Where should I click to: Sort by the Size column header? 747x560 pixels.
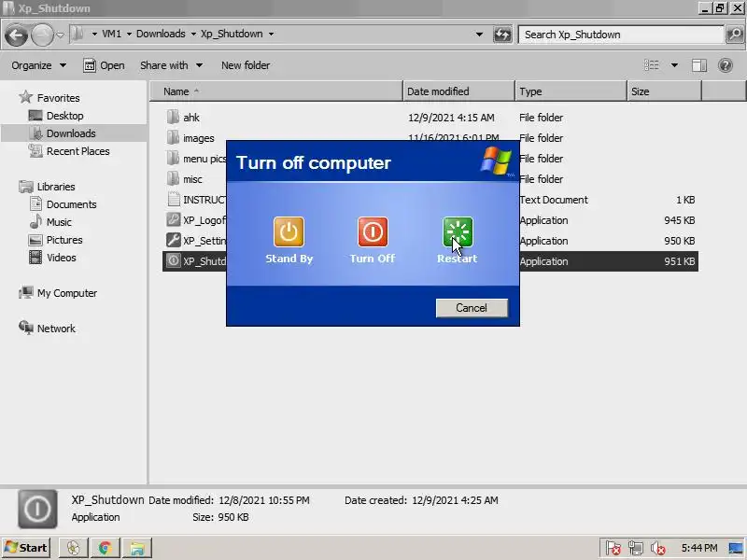(x=665, y=91)
